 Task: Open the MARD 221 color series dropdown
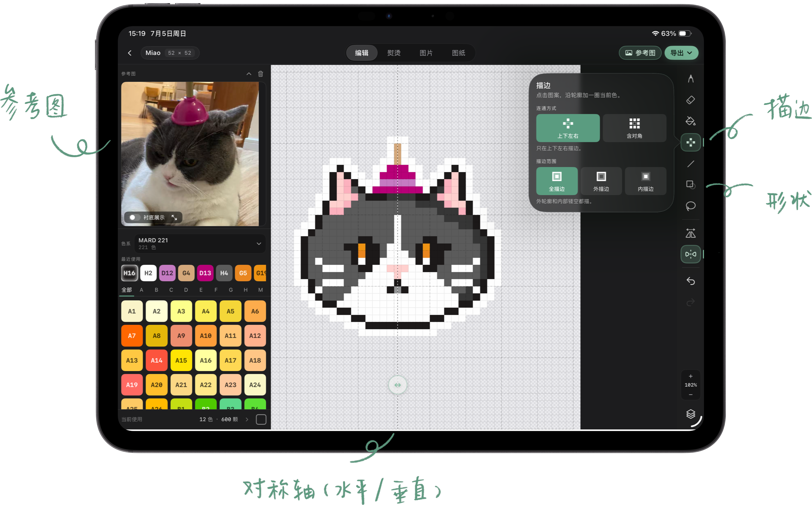[200, 243]
